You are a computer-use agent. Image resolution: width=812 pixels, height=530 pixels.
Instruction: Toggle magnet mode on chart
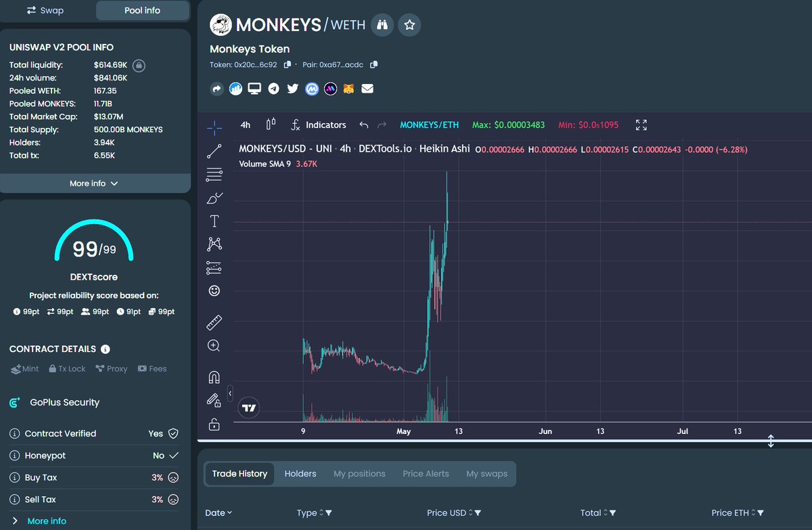(214, 377)
